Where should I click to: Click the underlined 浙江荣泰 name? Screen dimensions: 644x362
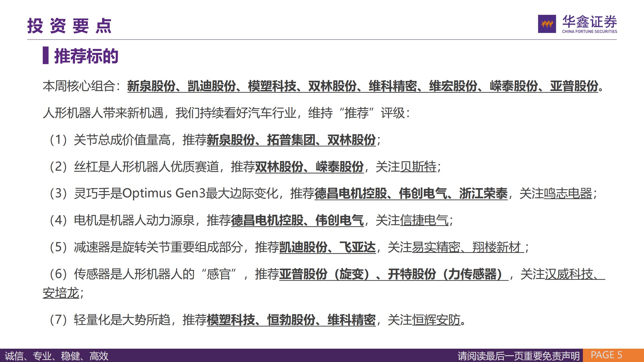[x=484, y=193]
